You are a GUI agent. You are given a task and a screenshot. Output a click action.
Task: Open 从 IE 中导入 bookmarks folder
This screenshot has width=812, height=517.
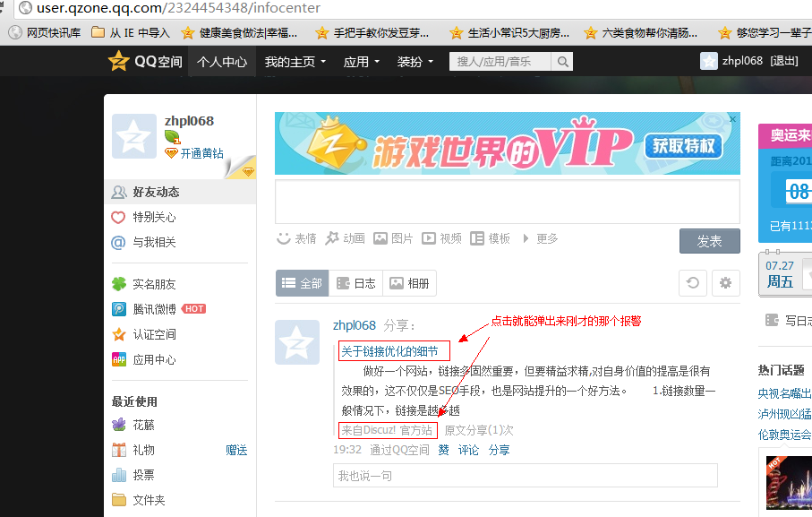point(131,32)
